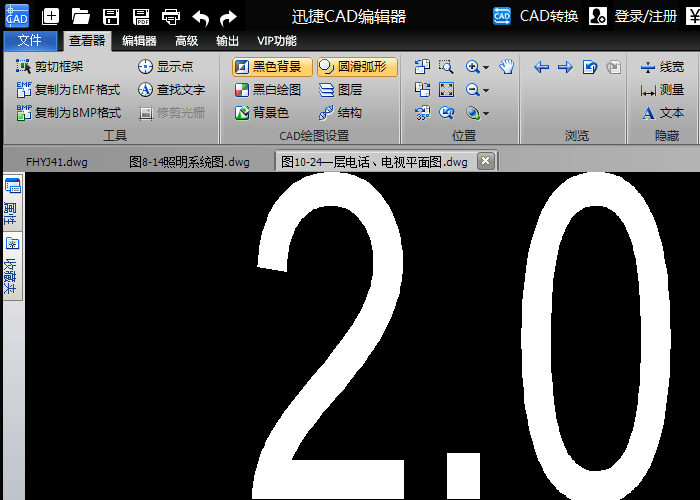Click 登录/注册 to sign in

633,17
